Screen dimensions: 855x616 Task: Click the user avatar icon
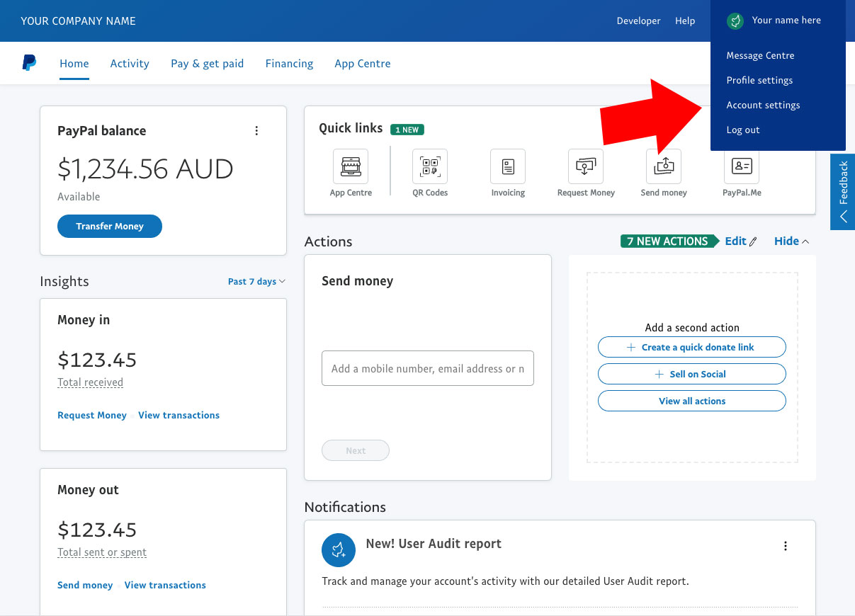[735, 21]
